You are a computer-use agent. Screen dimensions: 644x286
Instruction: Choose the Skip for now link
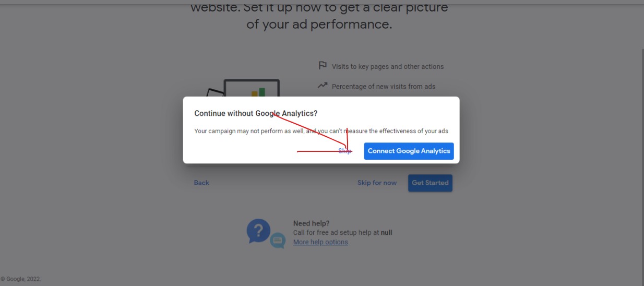[x=377, y=183]
